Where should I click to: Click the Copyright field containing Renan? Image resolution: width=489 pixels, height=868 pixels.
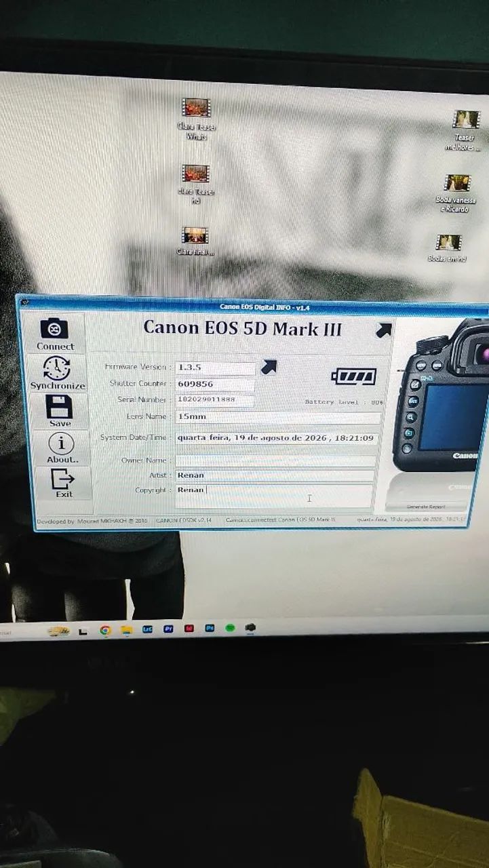pos(274,495)
